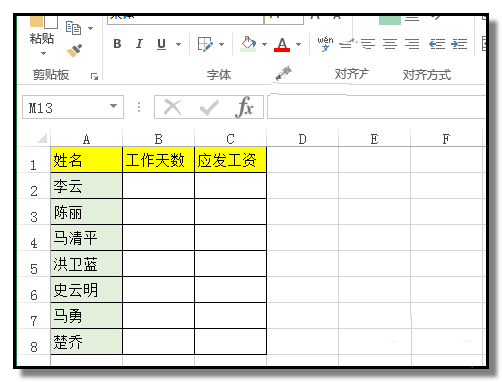This screenshot has height=382, width=502.
Task: Open clipboard pane launcher in 剪贴板 group
Action: [x=94, y=77]
